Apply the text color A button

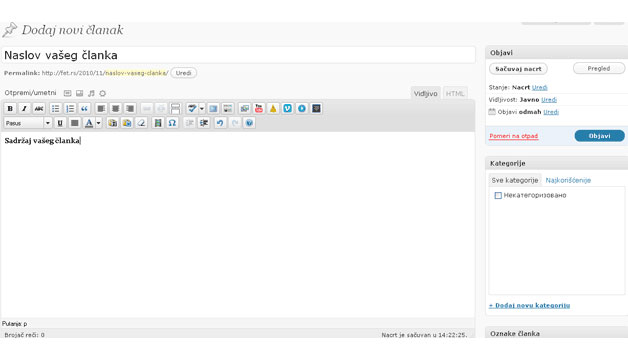[89, 123]
